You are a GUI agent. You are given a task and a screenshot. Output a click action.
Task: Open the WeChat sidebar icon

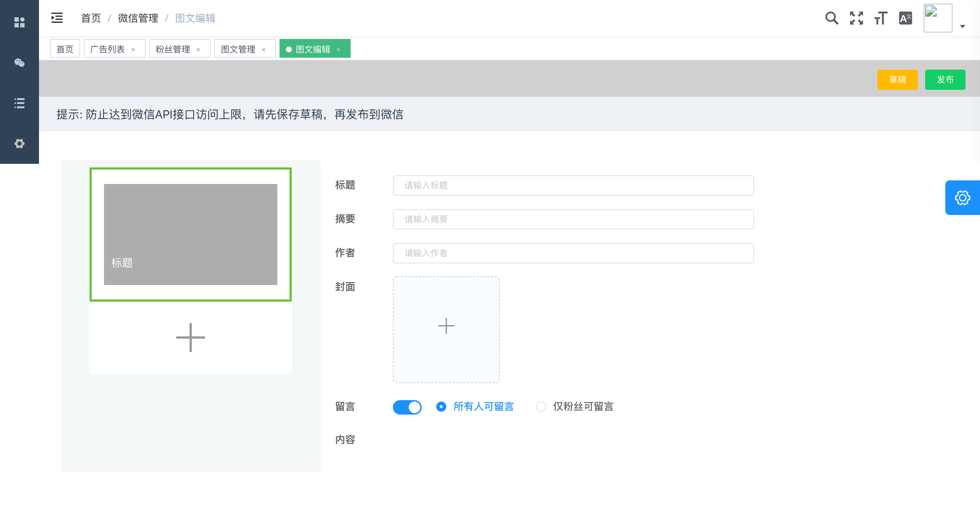[19, 63]
